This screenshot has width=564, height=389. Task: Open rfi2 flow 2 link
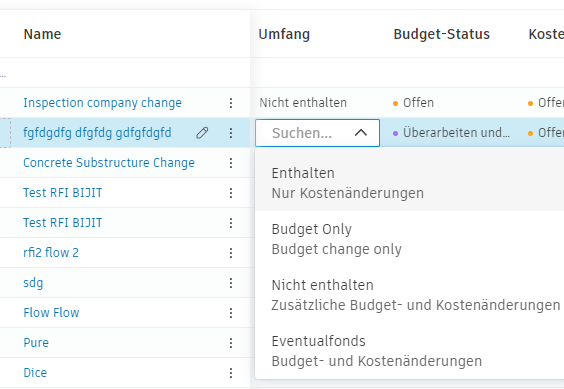(51, 253)
